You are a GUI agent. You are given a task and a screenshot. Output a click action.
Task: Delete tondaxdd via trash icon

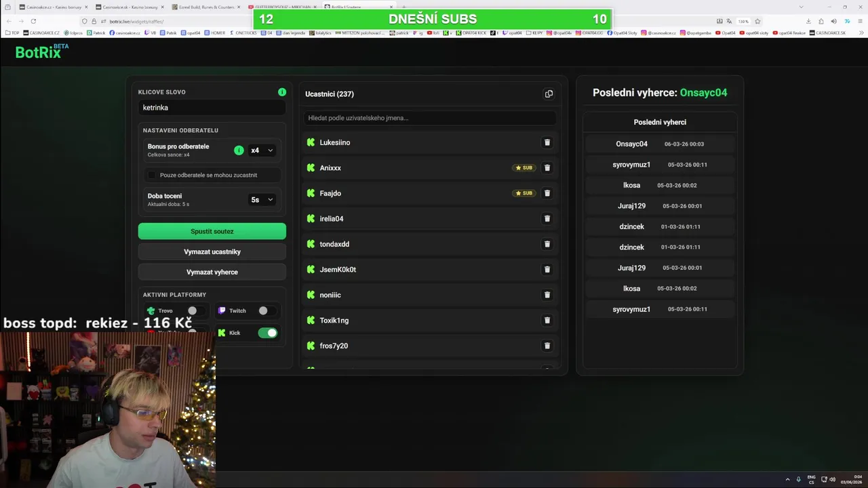(547, 244)
